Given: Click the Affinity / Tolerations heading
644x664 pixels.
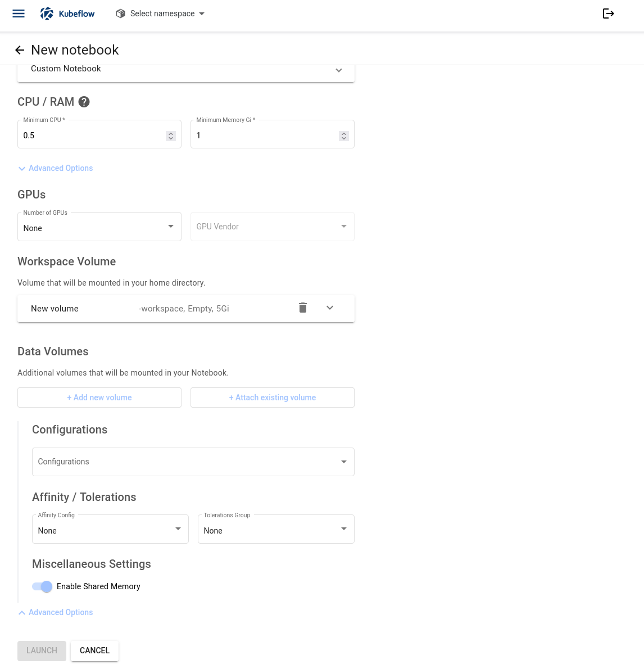Looking at the screenshot, I should click(84, 497).
